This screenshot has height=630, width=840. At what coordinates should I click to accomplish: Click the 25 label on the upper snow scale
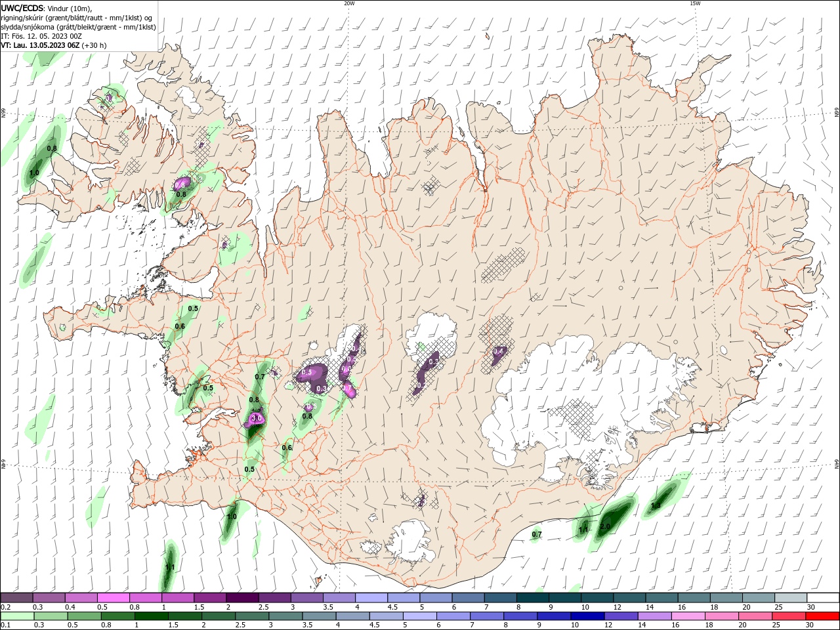click(x=778, y=607)
